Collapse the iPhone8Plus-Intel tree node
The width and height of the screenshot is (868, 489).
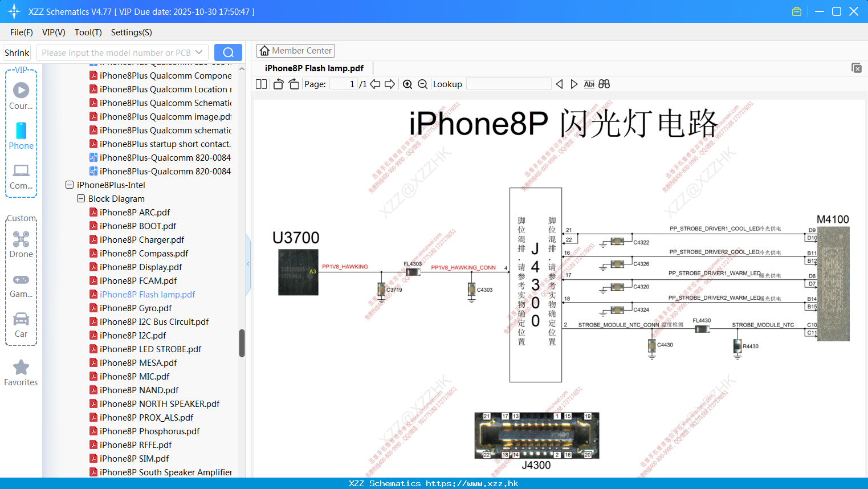pyautogui.click(x=70, y=185)
